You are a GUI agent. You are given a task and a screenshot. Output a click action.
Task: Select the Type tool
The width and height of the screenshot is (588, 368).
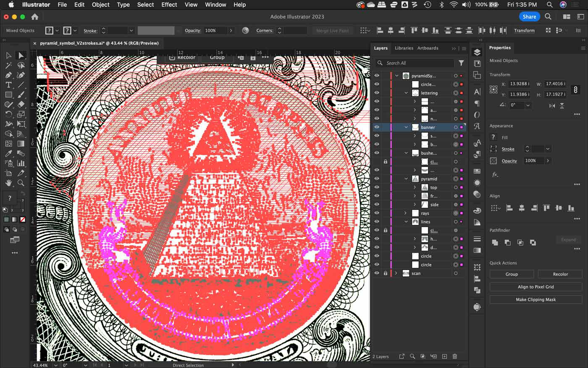click(x=8, y=85)
